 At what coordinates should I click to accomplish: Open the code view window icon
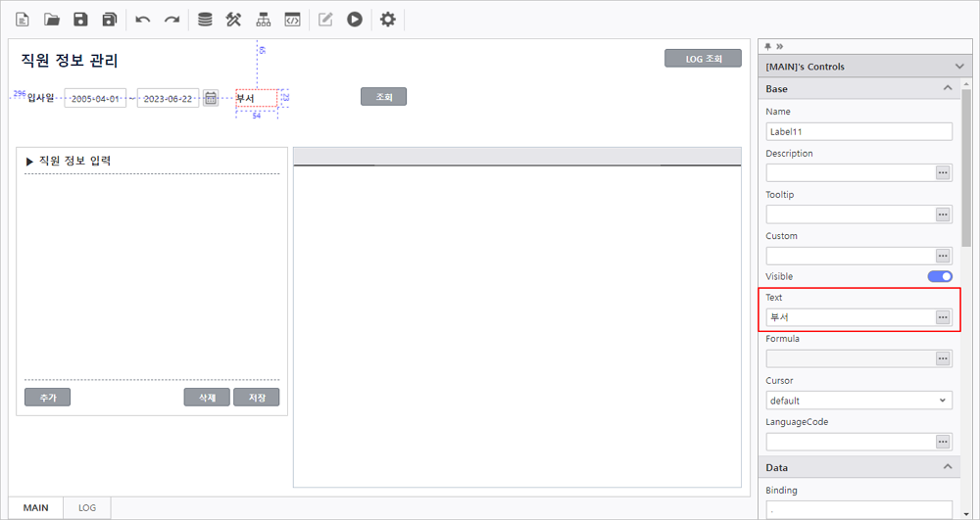click(x=292, y=20)
